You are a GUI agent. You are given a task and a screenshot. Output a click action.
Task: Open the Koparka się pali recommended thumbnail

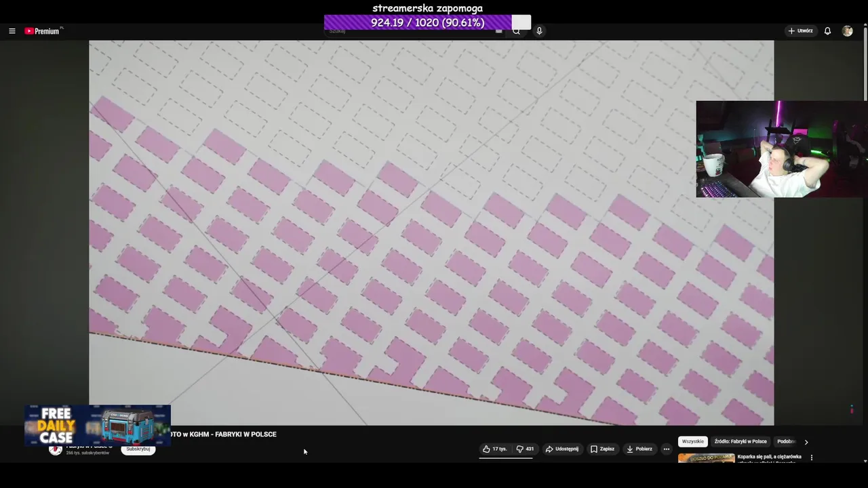(706, 458)
